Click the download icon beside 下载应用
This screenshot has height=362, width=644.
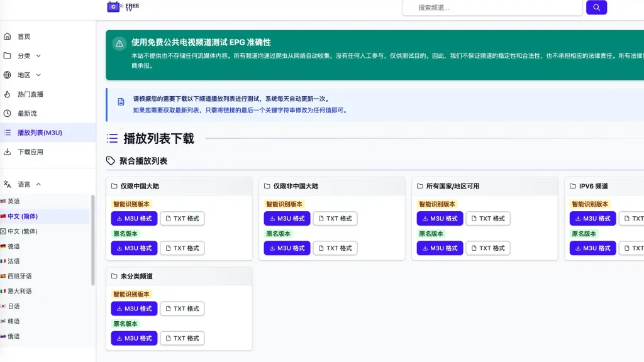[8, 152]
